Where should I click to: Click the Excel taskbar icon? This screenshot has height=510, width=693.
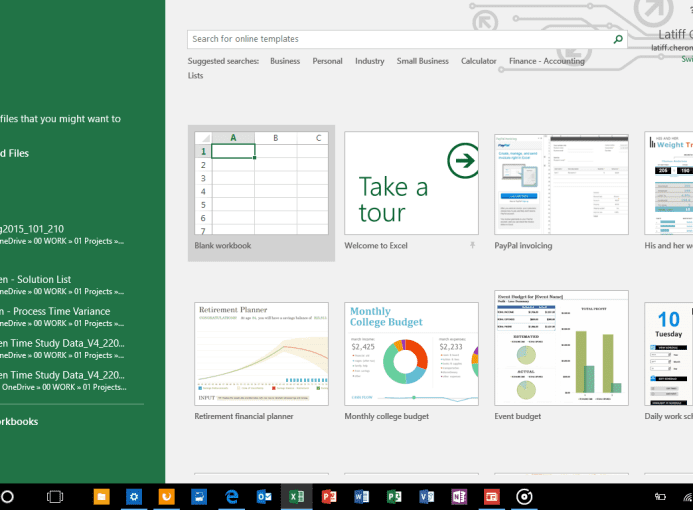coord(297,497)
